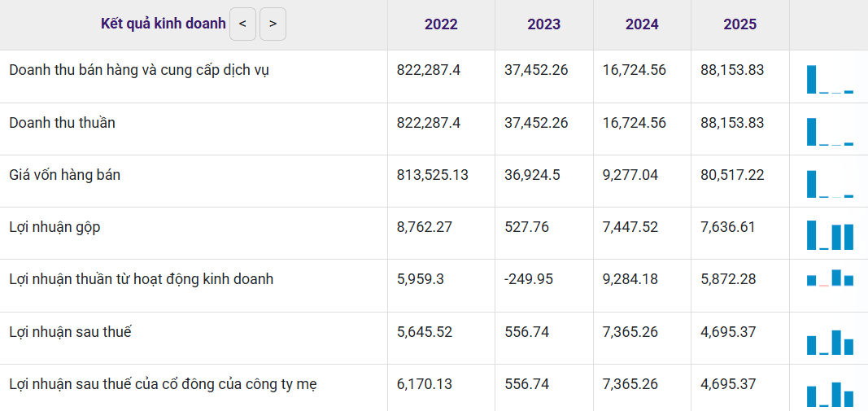
Task: Click the previous period arrow button
Action: pos(242,24)
